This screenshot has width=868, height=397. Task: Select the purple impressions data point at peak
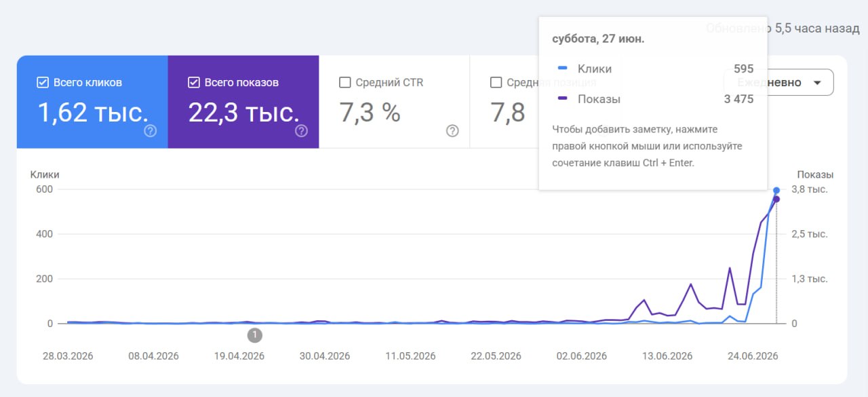pyautogui.click(x=776, y=199)
